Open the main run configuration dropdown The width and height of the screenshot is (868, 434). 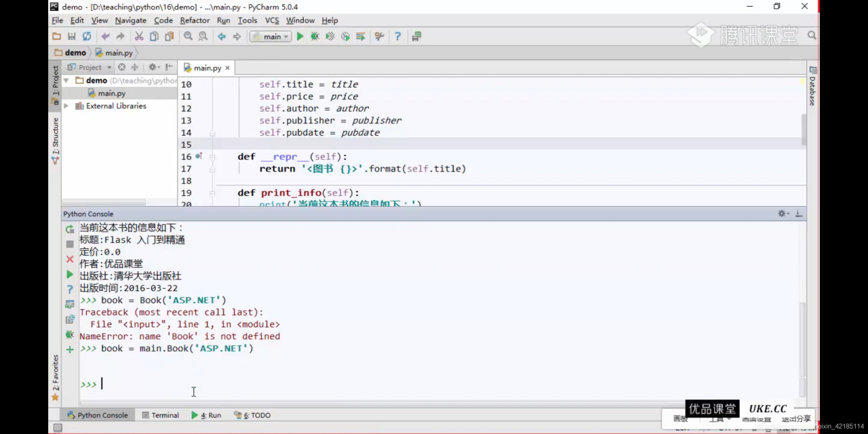pyautogui.click(x=271, y=37)
